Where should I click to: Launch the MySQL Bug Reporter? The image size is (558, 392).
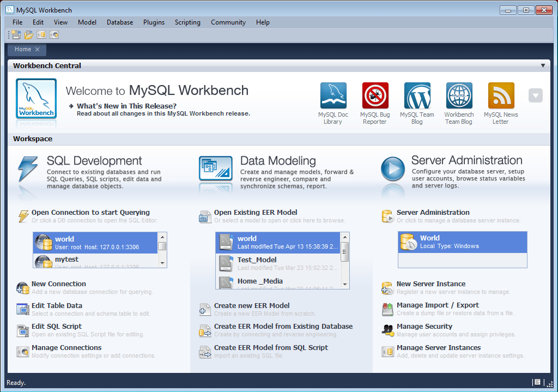coord(375,95)
